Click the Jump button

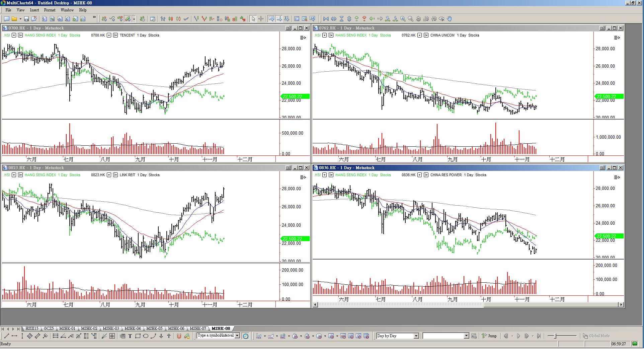tap(489, 336)
